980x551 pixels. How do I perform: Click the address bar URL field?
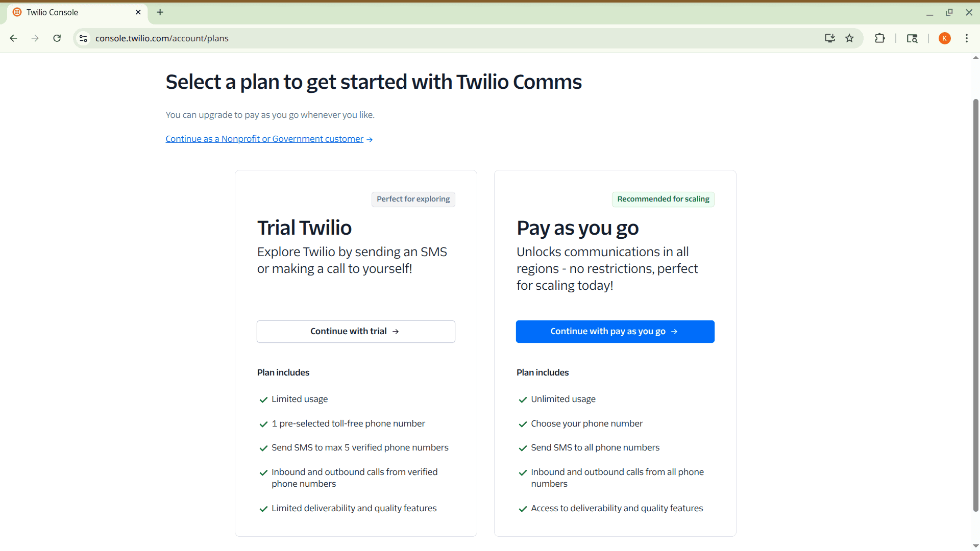pyautogui.click(x=408, y=38)
